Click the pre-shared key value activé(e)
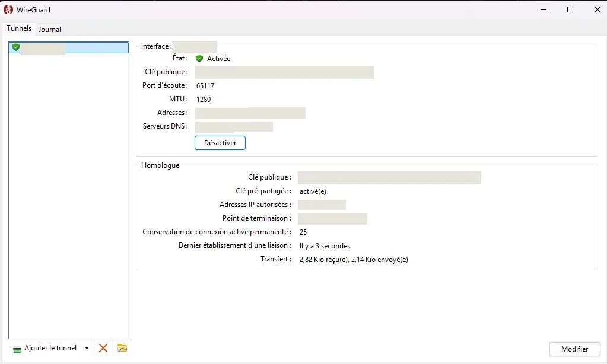 point(313,191)
